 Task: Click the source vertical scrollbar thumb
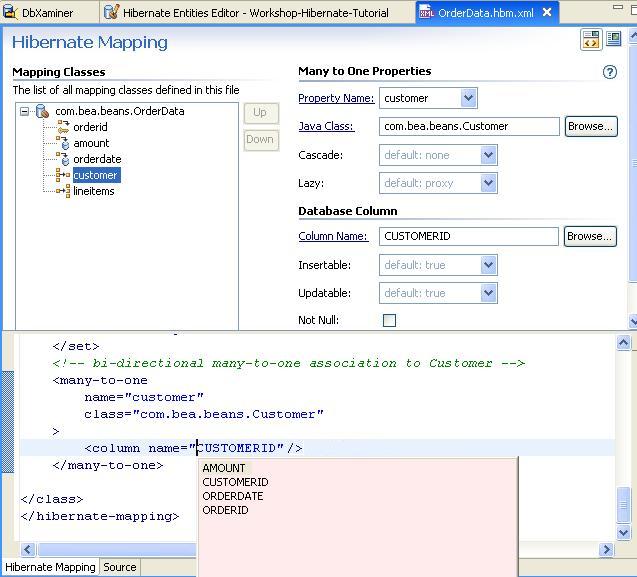[623, 505]
